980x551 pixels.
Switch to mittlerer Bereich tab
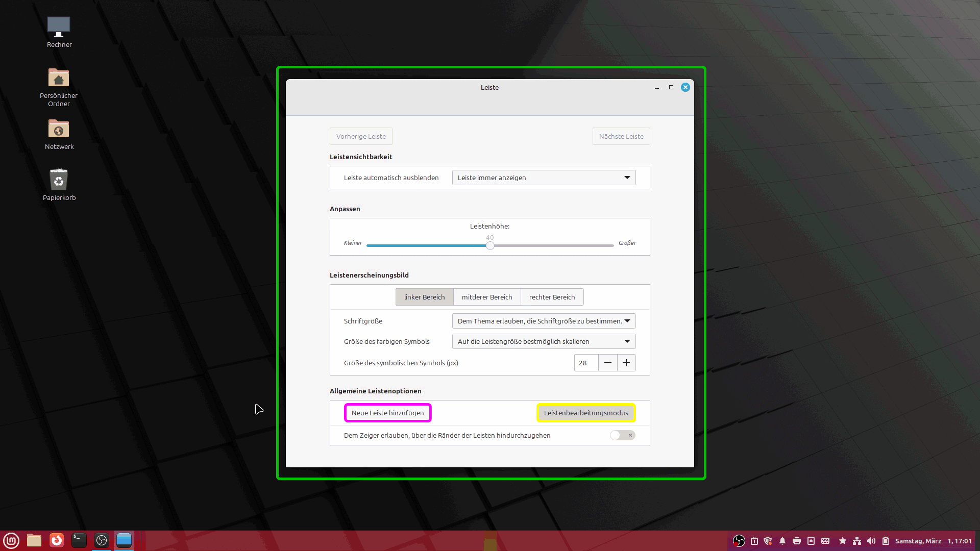486,297
